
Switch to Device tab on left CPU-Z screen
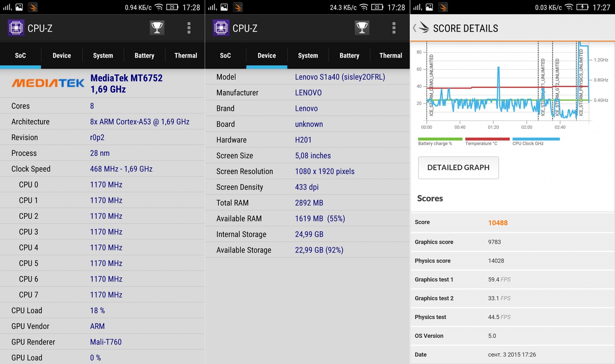tap(61, 55)
